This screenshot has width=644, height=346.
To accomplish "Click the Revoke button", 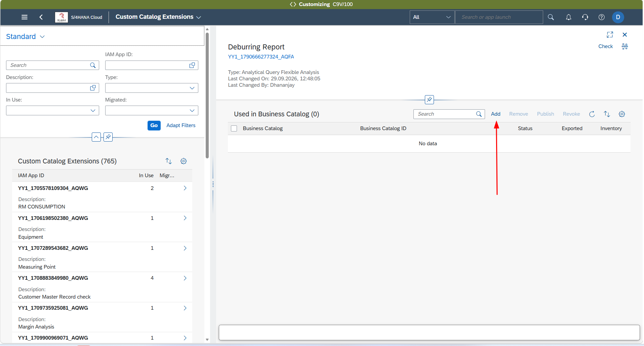I will (x=571, y=114).
